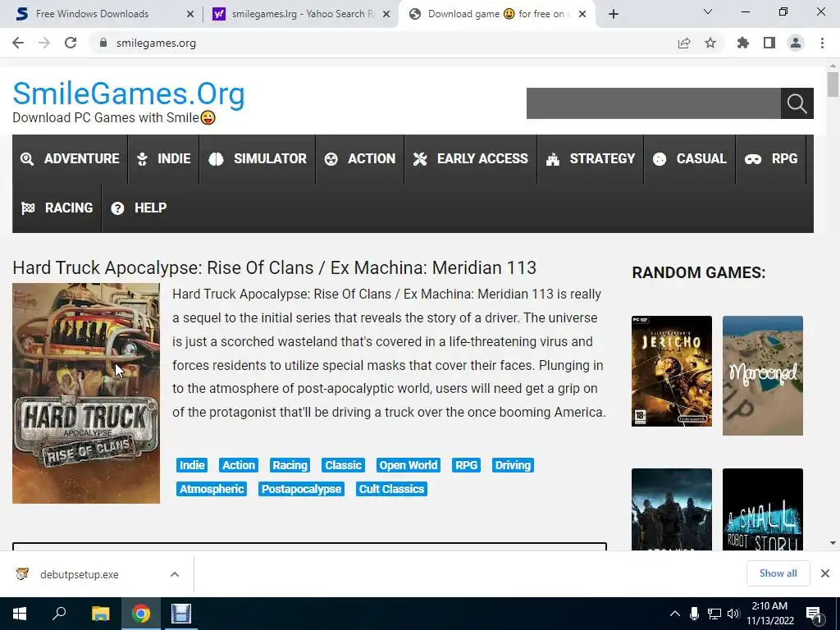Viewport: 840px width, 630px height.
Task: Close the Free Windows Downloads tab
Action: click(x=190, y=14)
